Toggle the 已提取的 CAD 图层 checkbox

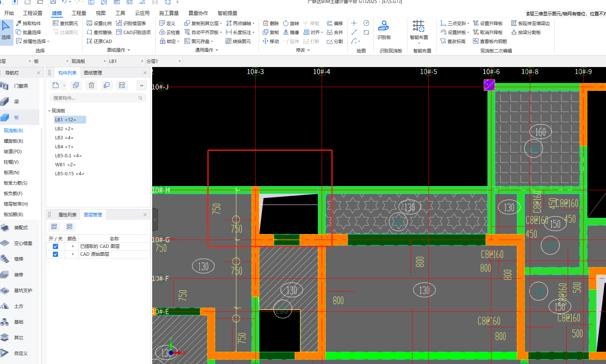coord(55,246)
